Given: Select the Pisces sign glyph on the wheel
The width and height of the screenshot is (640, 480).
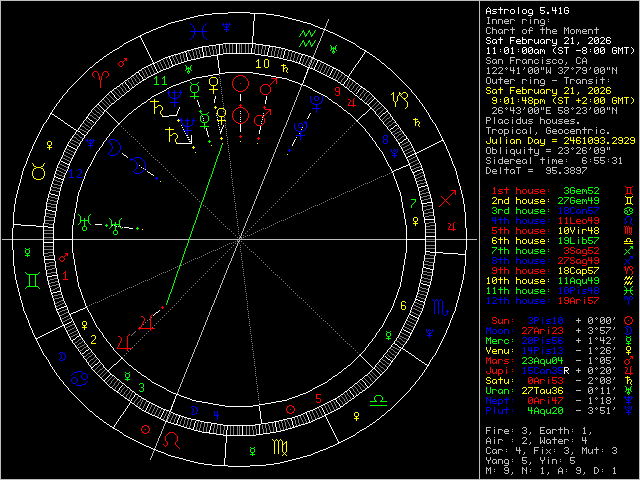Looking at the screenshot, I should pos(201,31).
